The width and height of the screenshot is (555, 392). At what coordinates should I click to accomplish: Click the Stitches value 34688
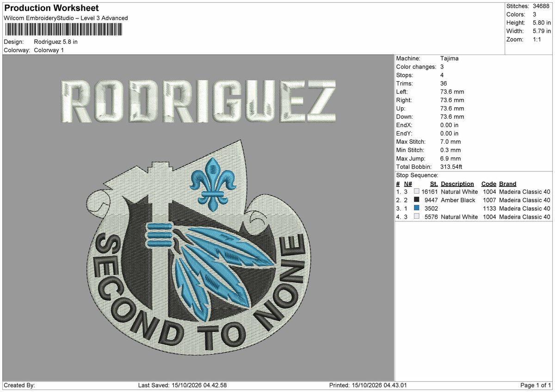[x=542, y=6]
